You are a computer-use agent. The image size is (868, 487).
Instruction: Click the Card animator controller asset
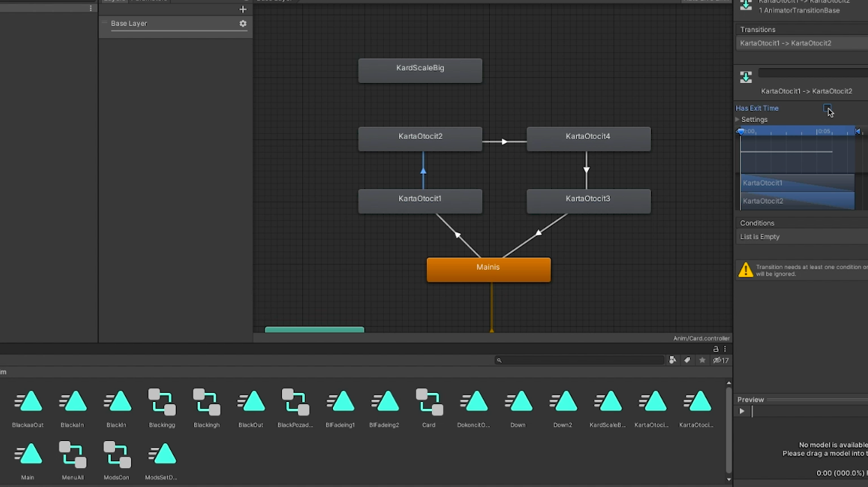click(x=428, y=403)
